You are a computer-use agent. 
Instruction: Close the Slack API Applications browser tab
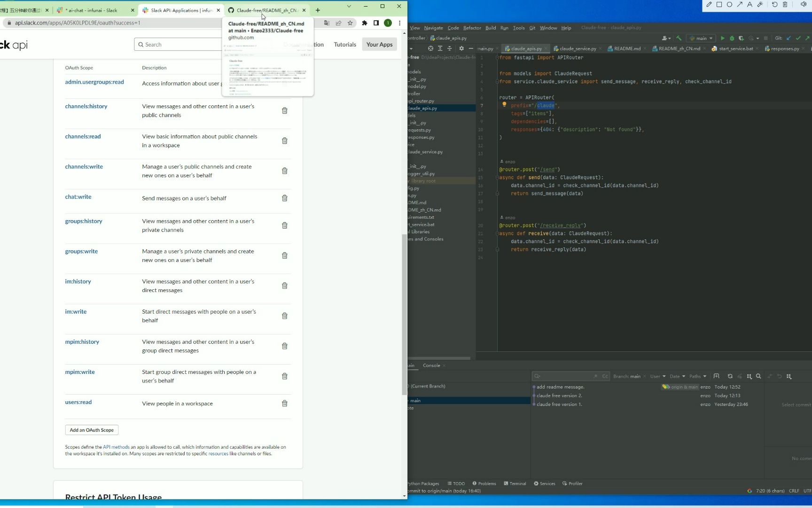click(x=219, y=10)
